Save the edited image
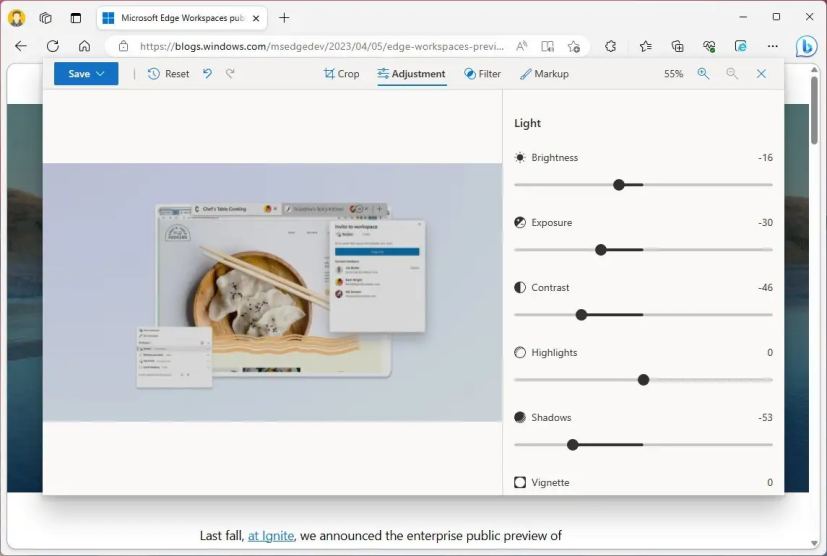Image resolution: width=827 pixels, height=556 pixels. (x=86, y=74)
